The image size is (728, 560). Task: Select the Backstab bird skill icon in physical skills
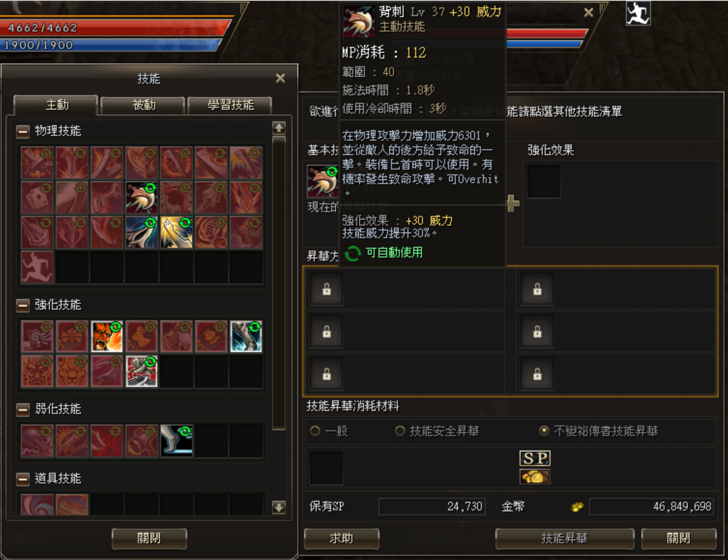142,198
